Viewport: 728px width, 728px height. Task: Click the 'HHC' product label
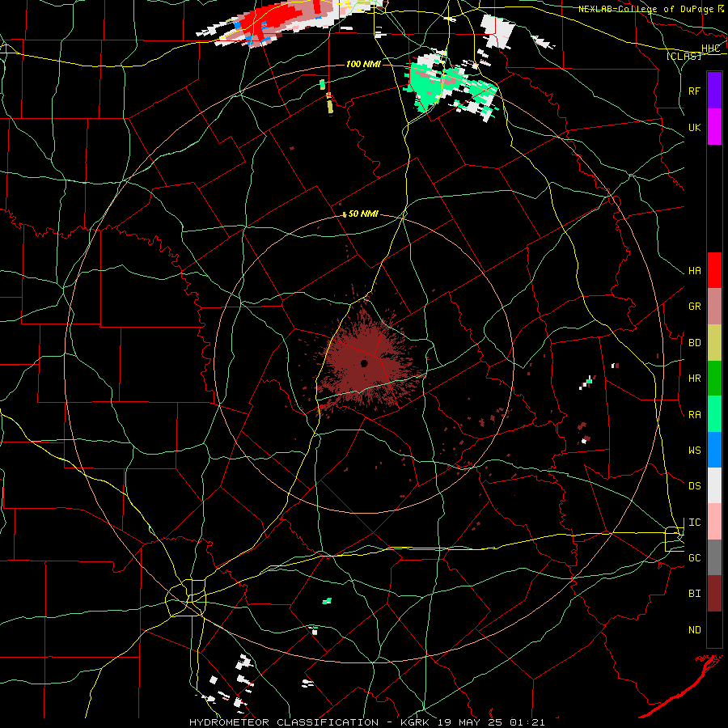coord(710,49)
